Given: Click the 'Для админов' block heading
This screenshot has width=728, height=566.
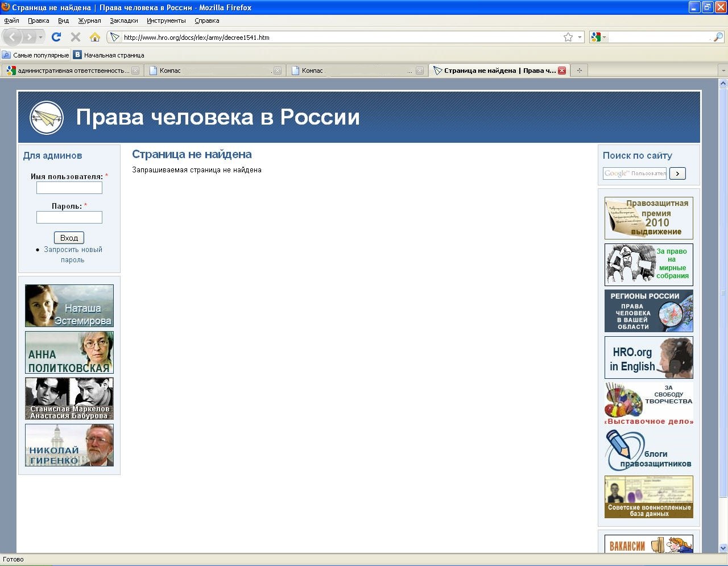Looking at the screenshot, I should click(x=52, y=155).
